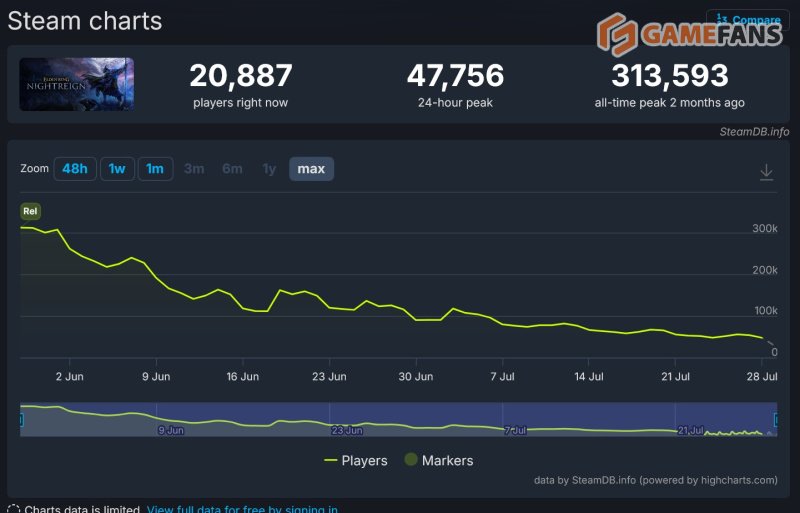
Task: Click the 24-hour peak value 47,756
Action: coord(455,76)
